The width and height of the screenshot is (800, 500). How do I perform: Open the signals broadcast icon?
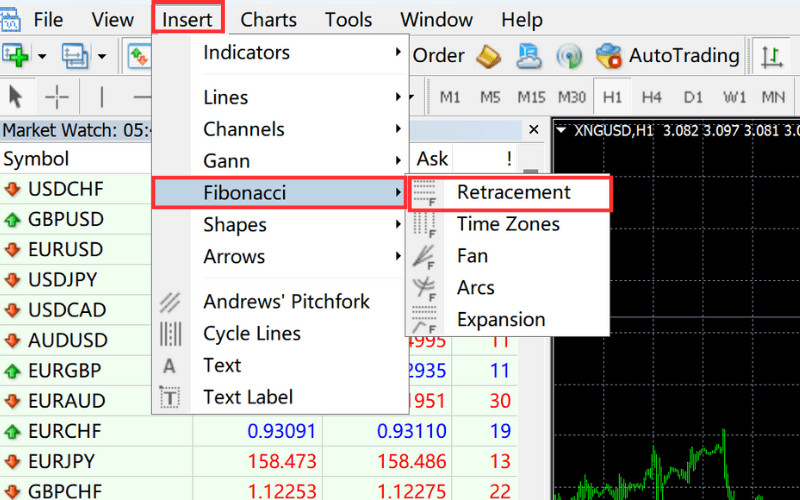click(x=569, y=55)
